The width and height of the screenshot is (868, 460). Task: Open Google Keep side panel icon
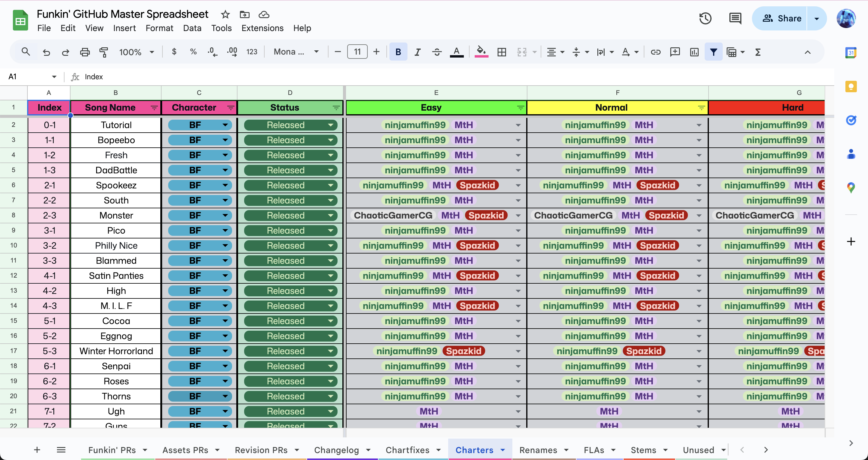point(851,86)
